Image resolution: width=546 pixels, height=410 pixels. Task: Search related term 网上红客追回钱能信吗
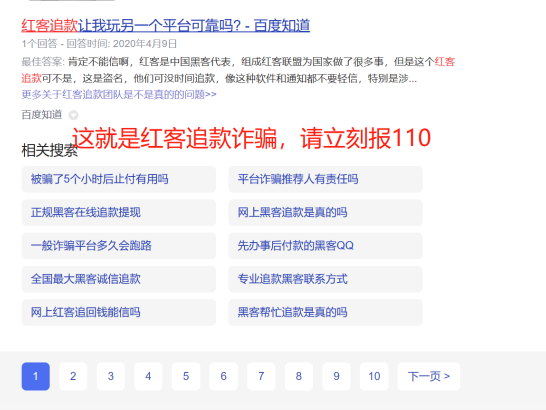[x=119, y=312]
